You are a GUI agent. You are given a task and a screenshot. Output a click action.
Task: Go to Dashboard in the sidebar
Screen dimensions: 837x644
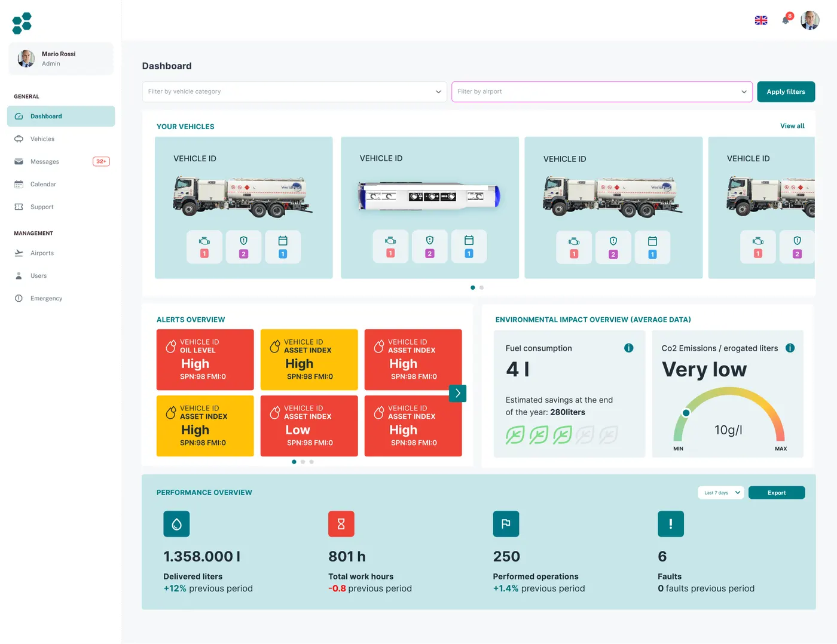coord(61,116)
